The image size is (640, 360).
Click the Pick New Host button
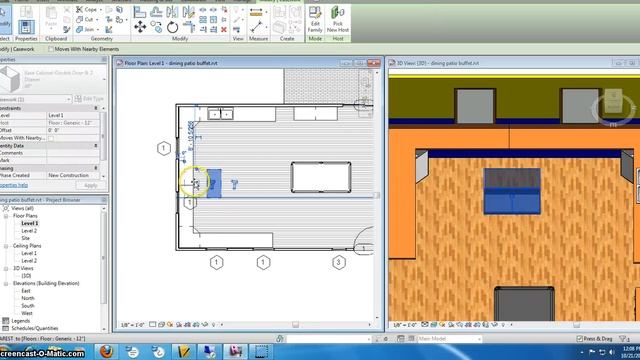click(x=338, y=19)
